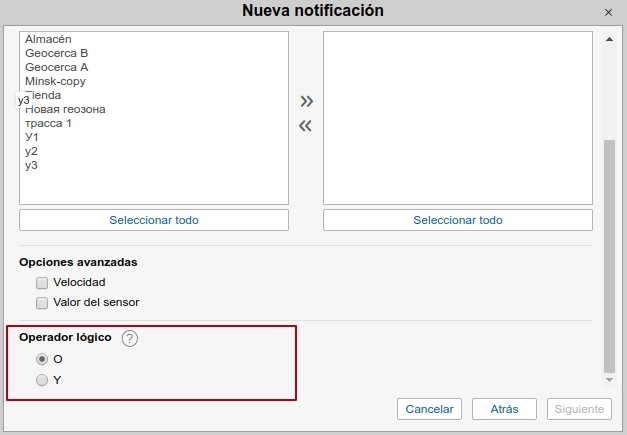Click Seleccionar todo under the right list
This screenshot has width=627, height=435.
click(x=458, y=220)
